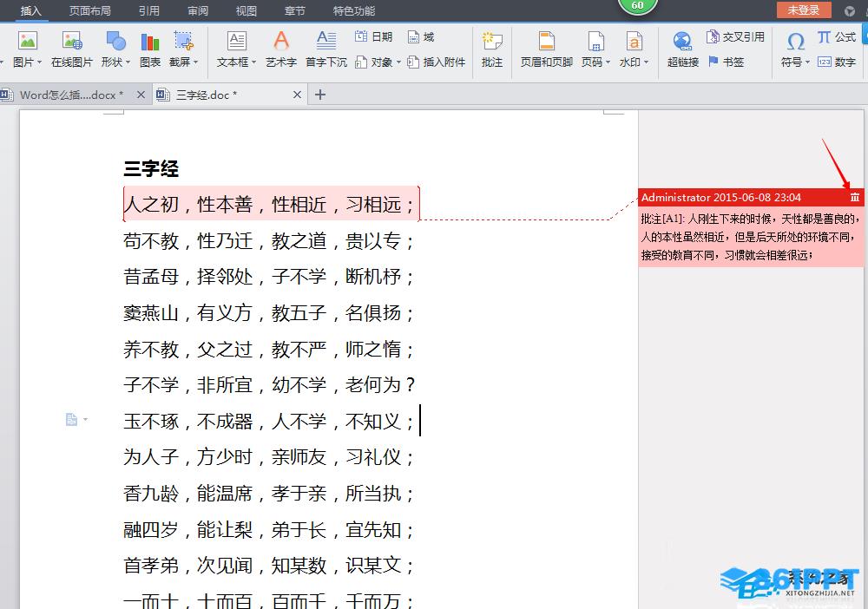Click the paragraph layout icon in left margin
The image size is (868, 609).
tap(71, 419)
